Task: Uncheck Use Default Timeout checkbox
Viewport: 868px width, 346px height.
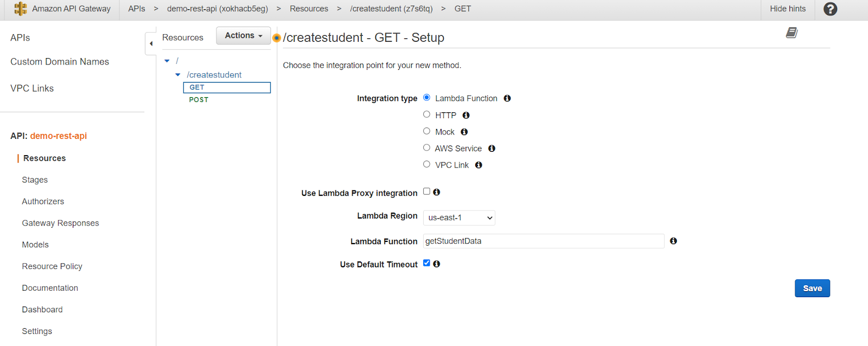Action: 427,263
